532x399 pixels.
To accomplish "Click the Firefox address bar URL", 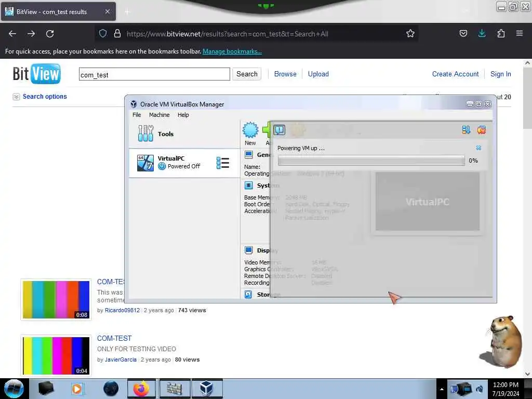I will [228, 34].
